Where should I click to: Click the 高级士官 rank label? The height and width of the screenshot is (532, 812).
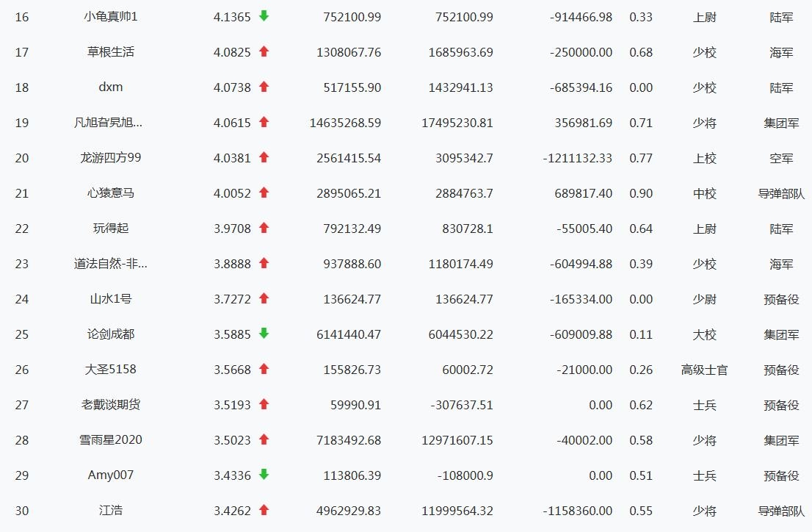coord(704,370)
